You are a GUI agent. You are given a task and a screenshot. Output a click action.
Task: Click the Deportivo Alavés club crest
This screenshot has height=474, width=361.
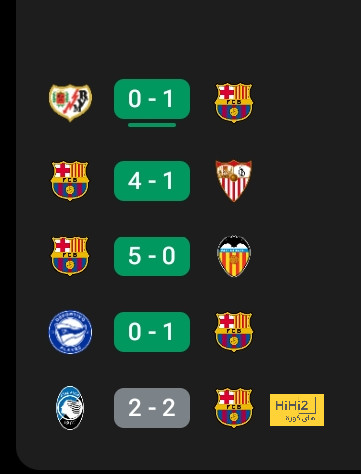coord(70,332)
